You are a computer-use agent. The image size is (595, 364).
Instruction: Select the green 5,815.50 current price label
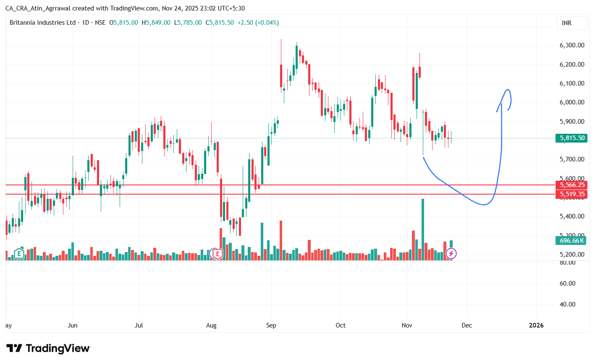pyautogui.click(x=571, y=138)
